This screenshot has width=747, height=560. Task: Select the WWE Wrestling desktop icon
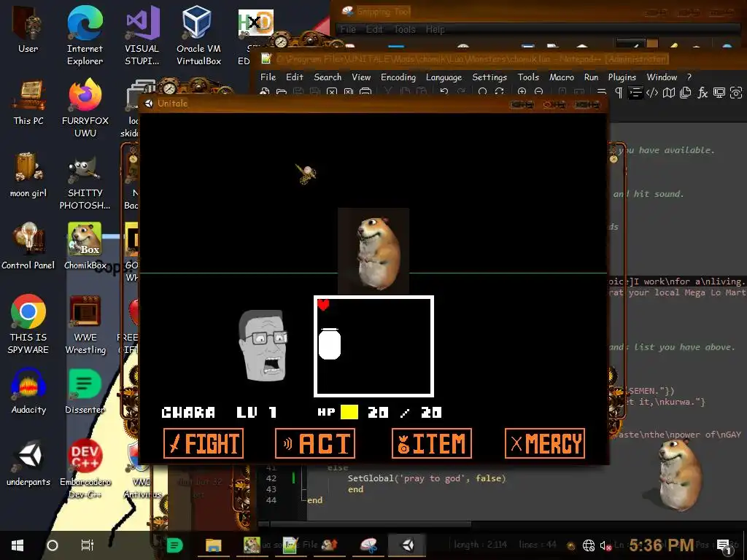pyautogui.click(x=85, y=324)
